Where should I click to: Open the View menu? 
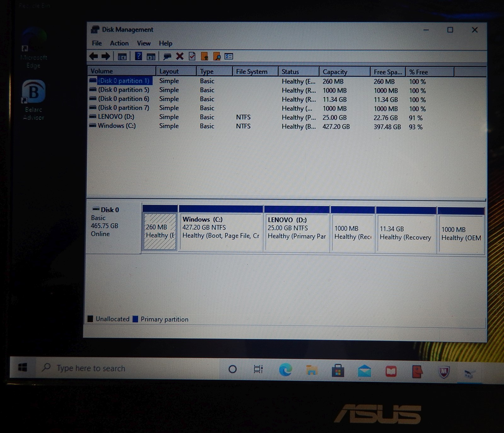(144, 43)
